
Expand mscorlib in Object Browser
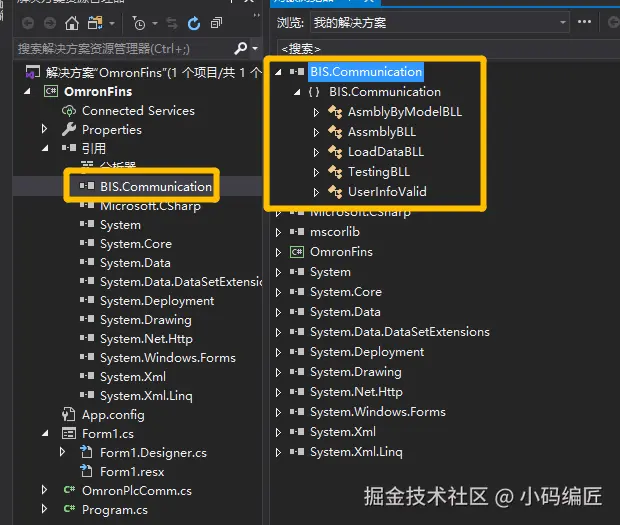tap(278, 232)
